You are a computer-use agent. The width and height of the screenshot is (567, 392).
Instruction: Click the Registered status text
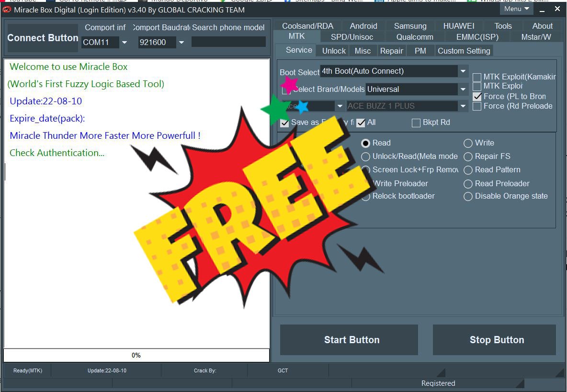coord(438,383)
